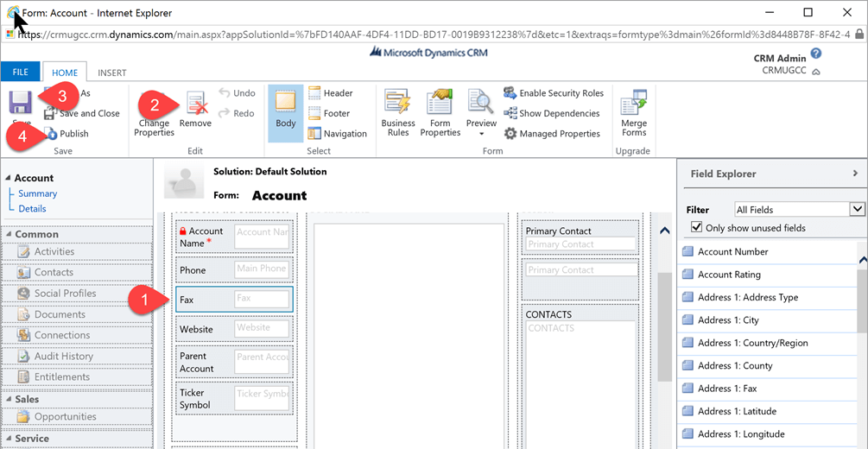Select Address 1: County field
The image size is (868, 449).
point(767,365)
